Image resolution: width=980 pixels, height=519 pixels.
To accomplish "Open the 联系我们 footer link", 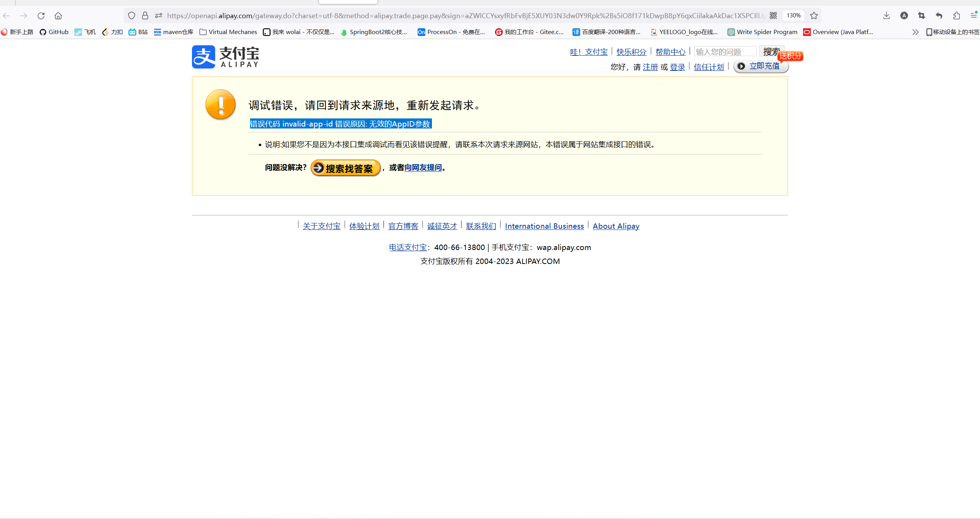I will (481, 226).
